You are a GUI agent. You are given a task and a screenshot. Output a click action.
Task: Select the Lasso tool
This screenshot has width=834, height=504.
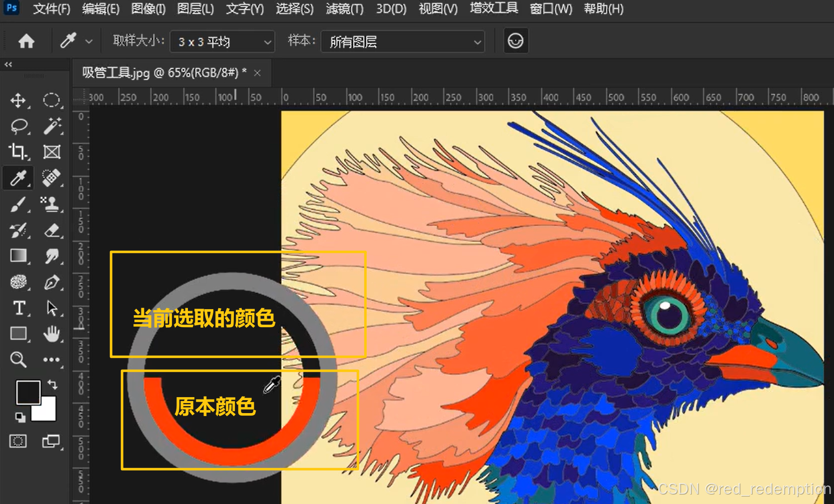18,126
